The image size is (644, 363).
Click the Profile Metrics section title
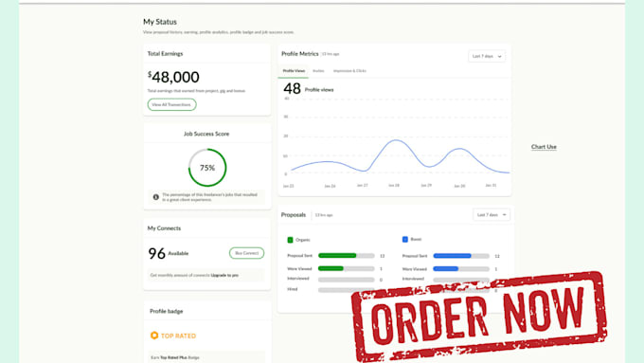[x=300, y=54]
